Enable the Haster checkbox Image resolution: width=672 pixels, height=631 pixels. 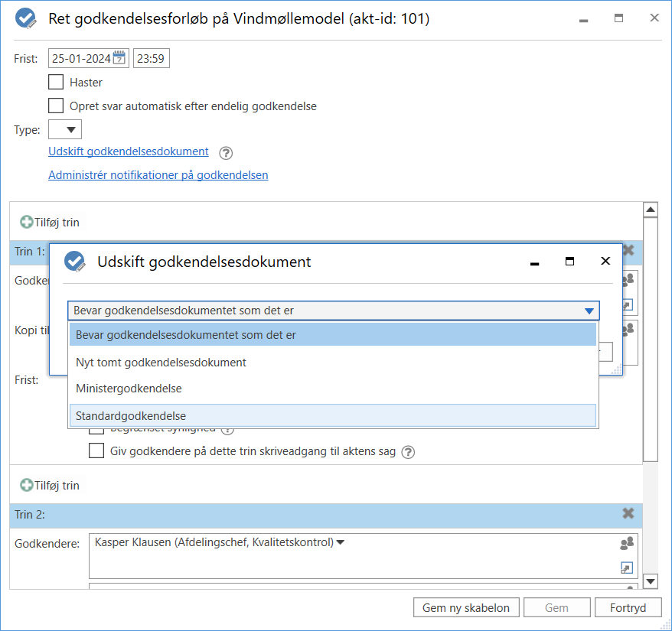pyautogui.click(x=56, y=82)
